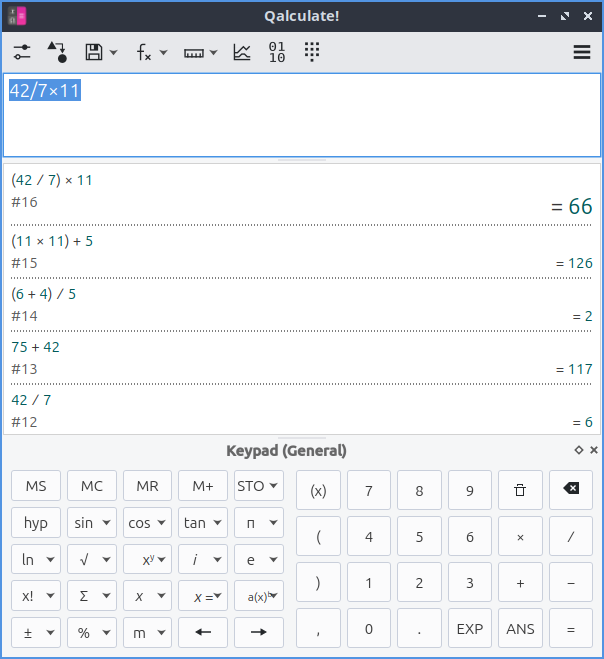Click the MS memory store button
This screenshot has height=659, width=604.
click(36, 486)
